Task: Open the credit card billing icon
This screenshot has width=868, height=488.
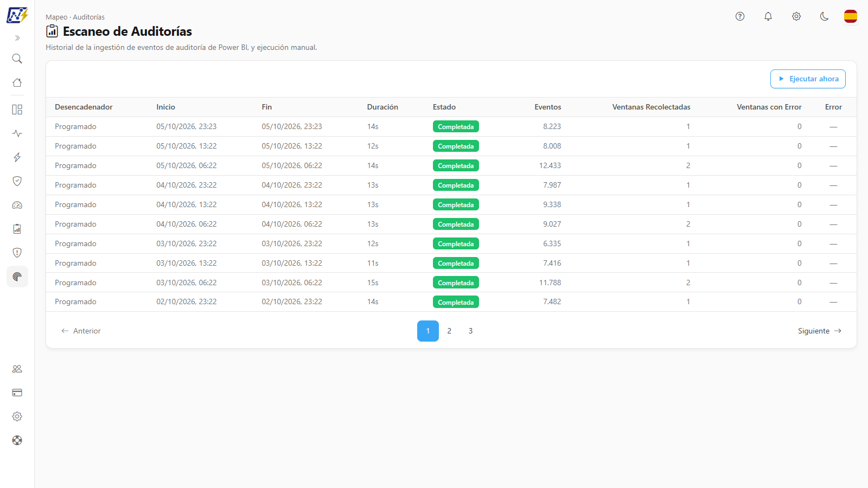Action: [x=17, y=393]
